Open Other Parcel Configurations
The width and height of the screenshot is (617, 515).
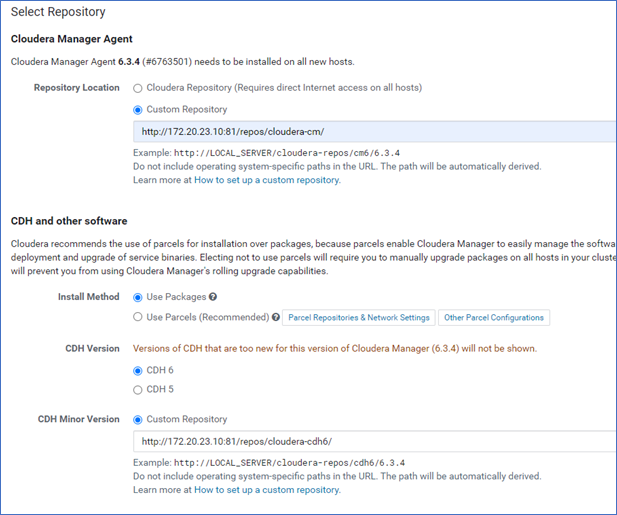click(x=494, y=317)
